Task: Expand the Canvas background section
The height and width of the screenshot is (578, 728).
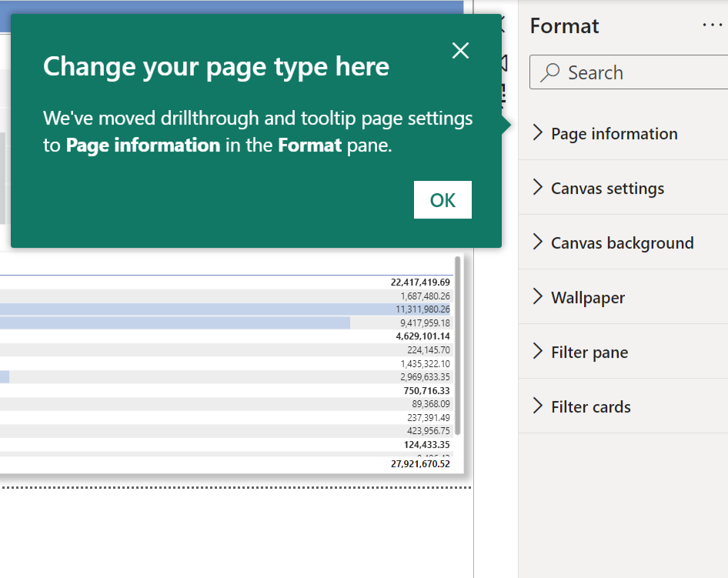Action: (x=623, y=242)
